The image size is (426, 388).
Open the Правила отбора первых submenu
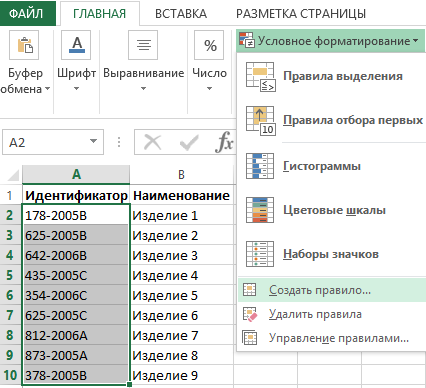(x=332, y=121)
